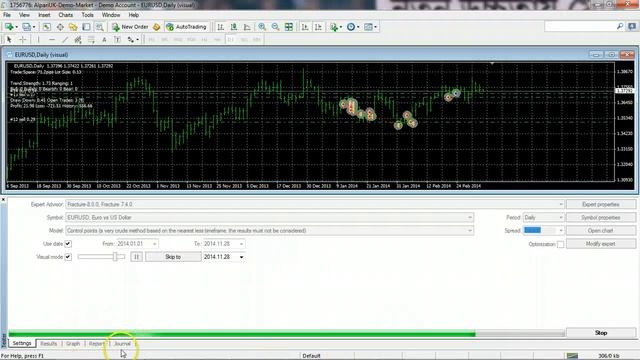Switch chart to candlesticks icon
The height and width of the screenshot is (360, 640).
point(234,27)
